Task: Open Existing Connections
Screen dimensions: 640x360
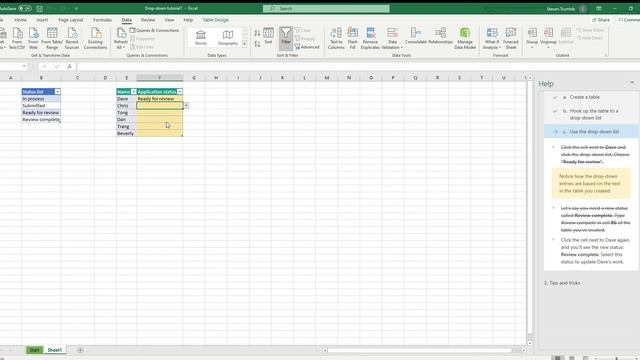Action: point(95,38)
